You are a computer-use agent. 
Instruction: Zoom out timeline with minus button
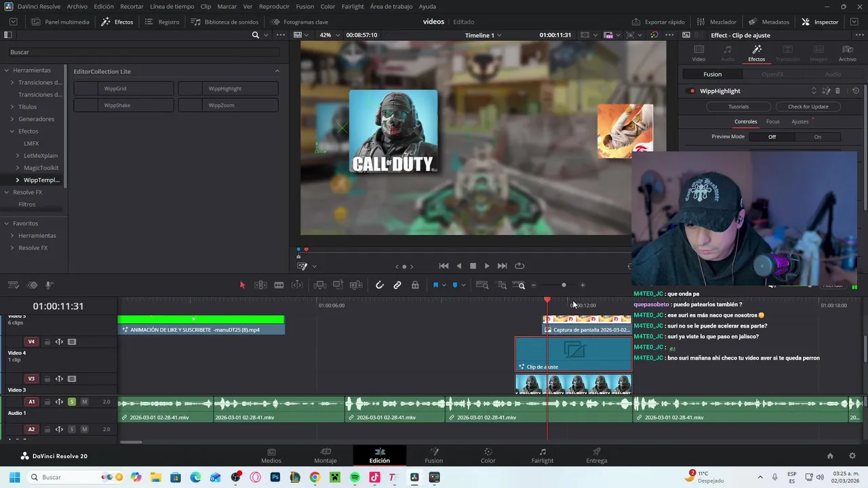pyautogui.click(x=534, y=285)
